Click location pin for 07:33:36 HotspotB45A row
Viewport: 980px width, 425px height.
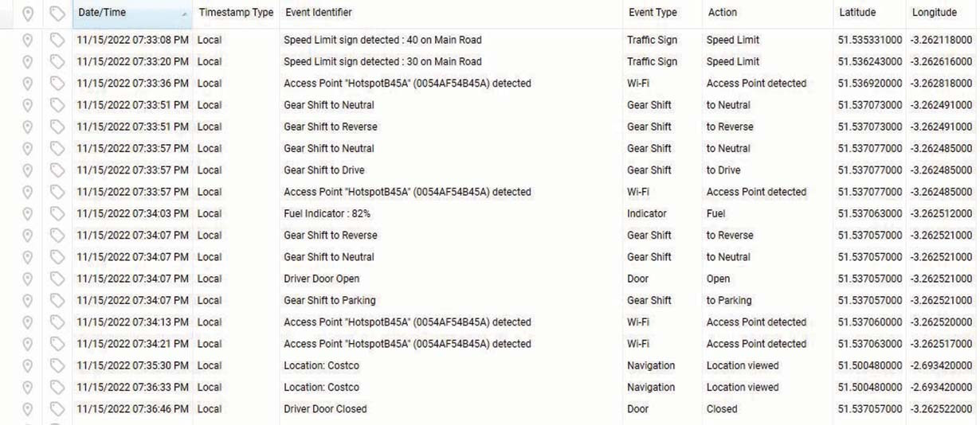click(27, 83)
